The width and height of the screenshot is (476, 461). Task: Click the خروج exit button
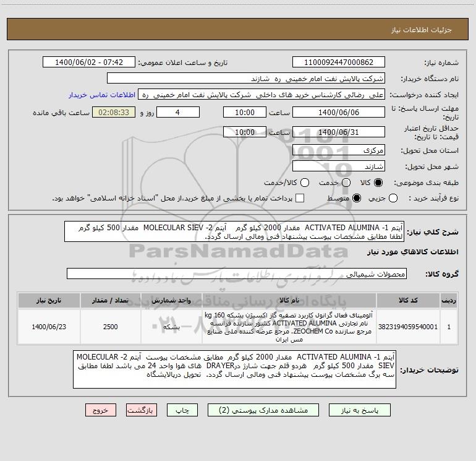click(101, 410)
